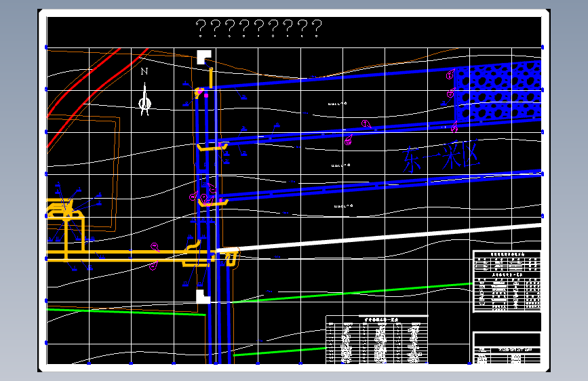Click the title block in bottom right corner

pos(507,348)
